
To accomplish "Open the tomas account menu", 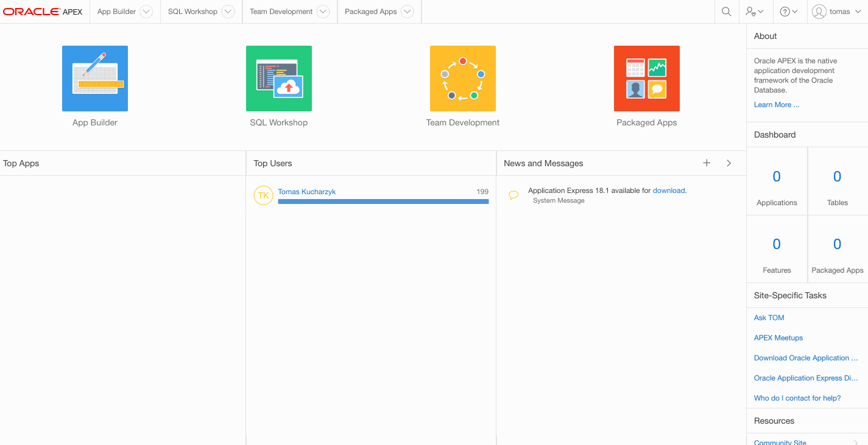I will click(x=838, y=12).
